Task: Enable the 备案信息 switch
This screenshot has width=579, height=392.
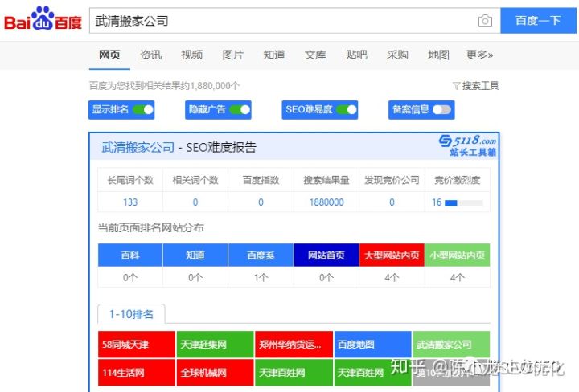Action: click(441, 109)
